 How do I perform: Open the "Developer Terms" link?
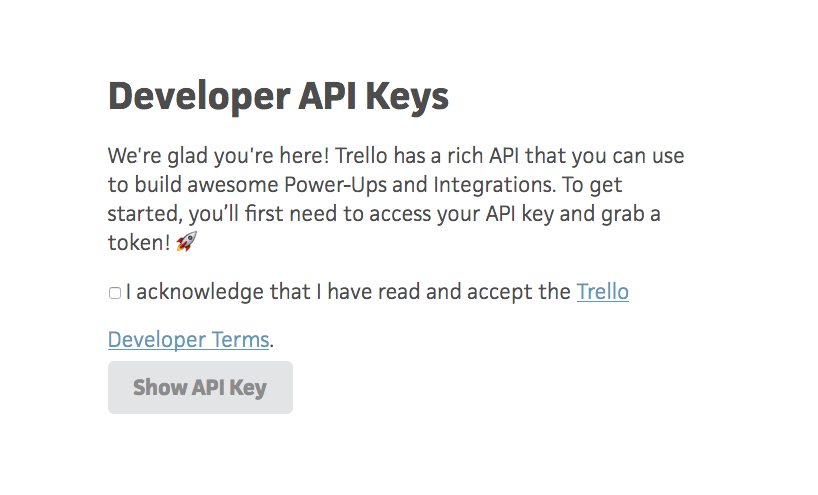point(188,340)
